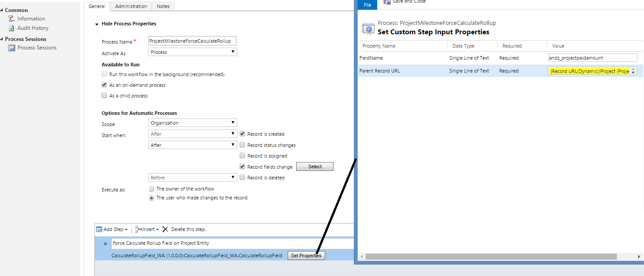Click the Process Sessions grid icon
Viewport: 644px width, 276px height.
click(12, 48)
